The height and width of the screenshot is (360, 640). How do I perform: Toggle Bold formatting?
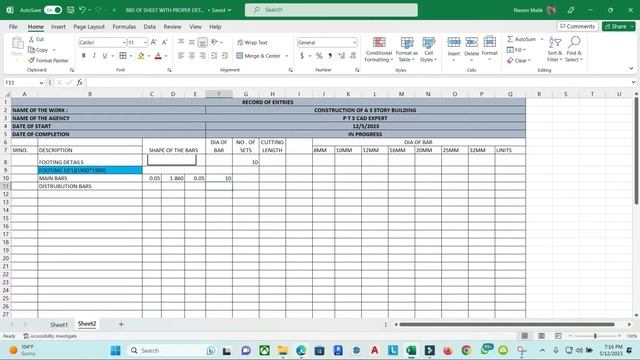(x=84, y=56)
